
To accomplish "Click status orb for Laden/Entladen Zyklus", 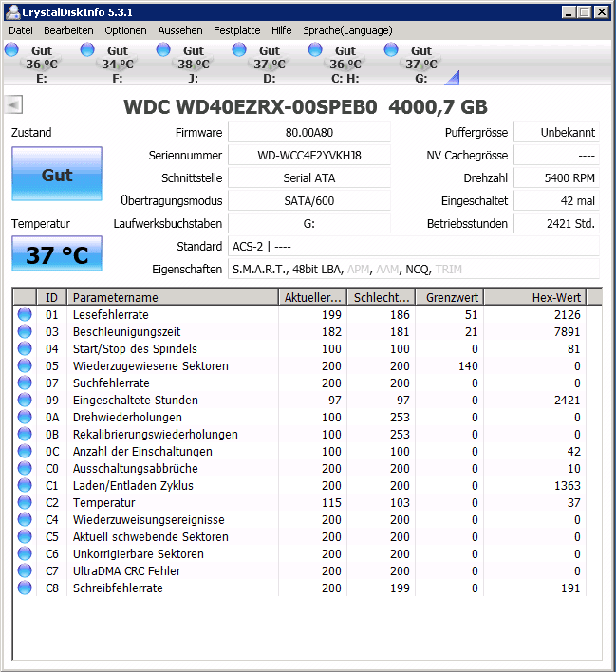I will click(25, 485).
